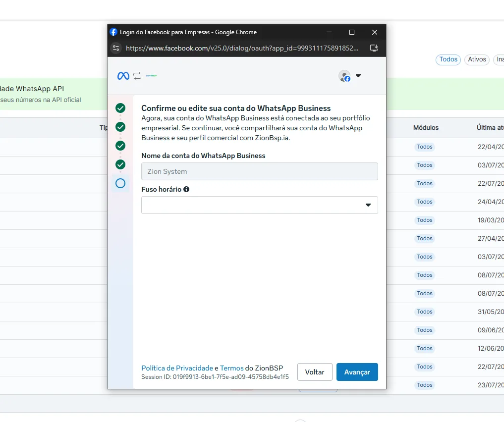This screenshot has height=422, width=504.
Task: Click the Facebook profile avatar icon
Action: click(344, 76)
